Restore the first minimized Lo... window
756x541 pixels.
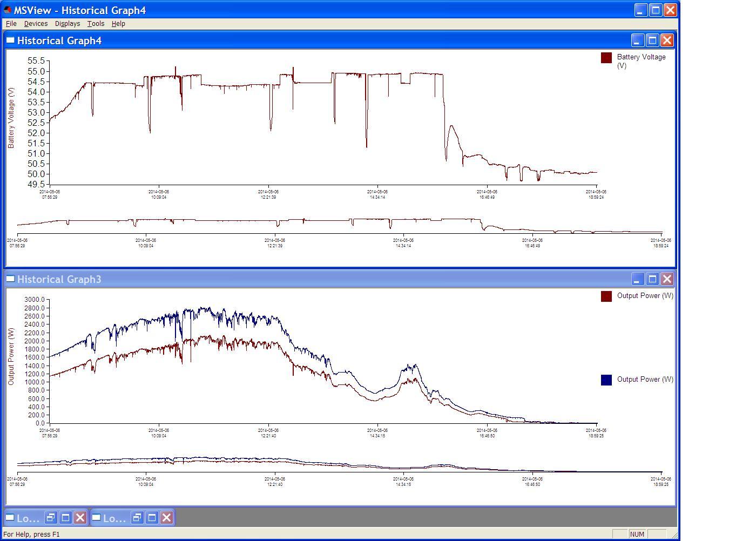point(50,518)
